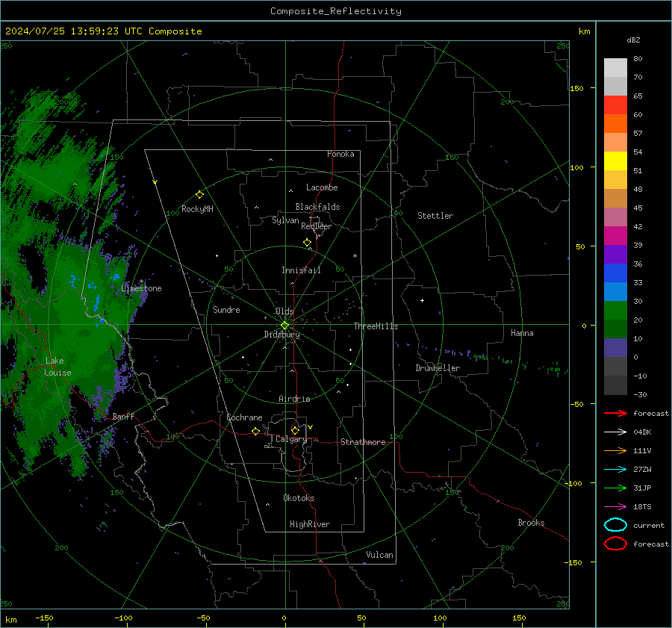Click the yellow diamond marker near Red Deer
The height and width of the screenshot is (628, 672).
pyautogui.click(x=307, y=243)
